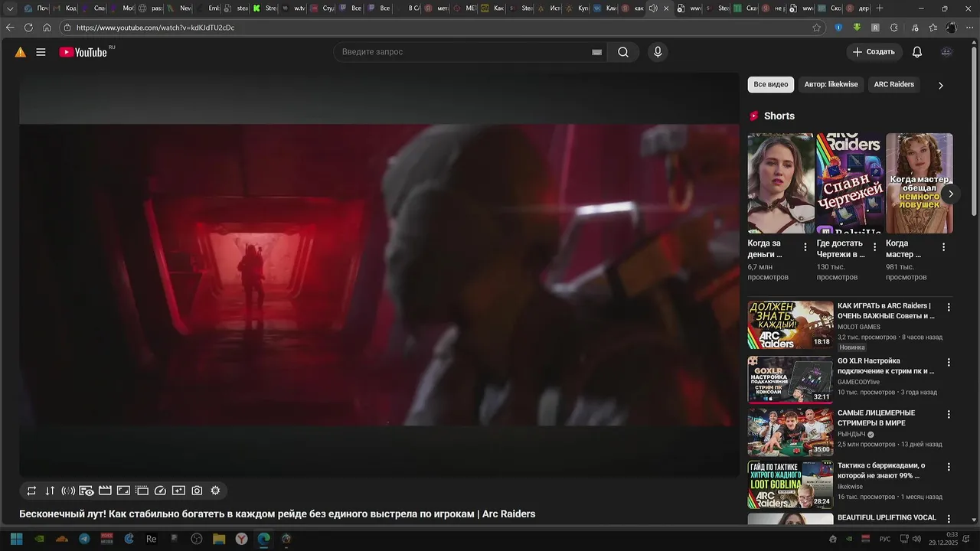Image resolution: width=980 pixels, height=551 pixels.
Task: Select the 'Автор: likekwise' filter chip
Action: point(831,85)
